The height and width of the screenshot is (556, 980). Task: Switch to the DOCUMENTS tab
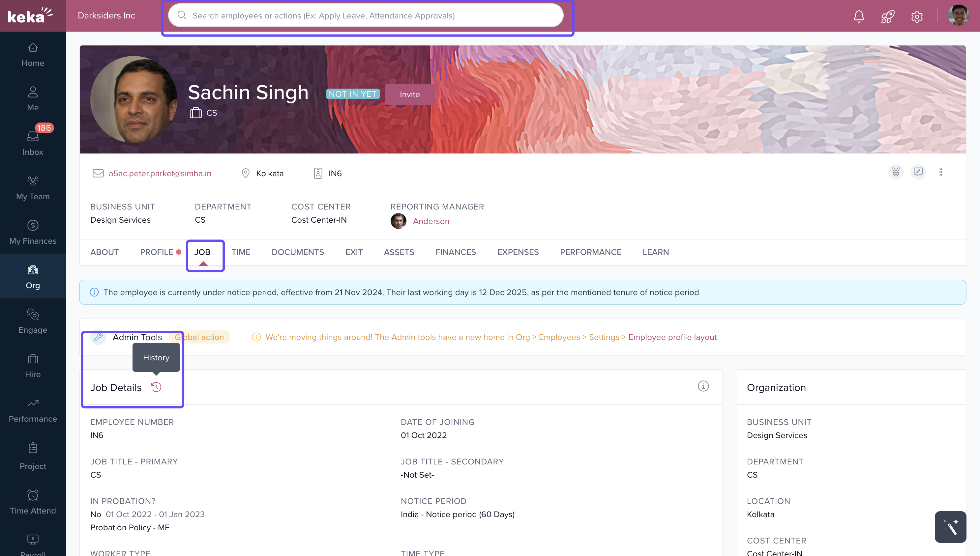(297, 252)
